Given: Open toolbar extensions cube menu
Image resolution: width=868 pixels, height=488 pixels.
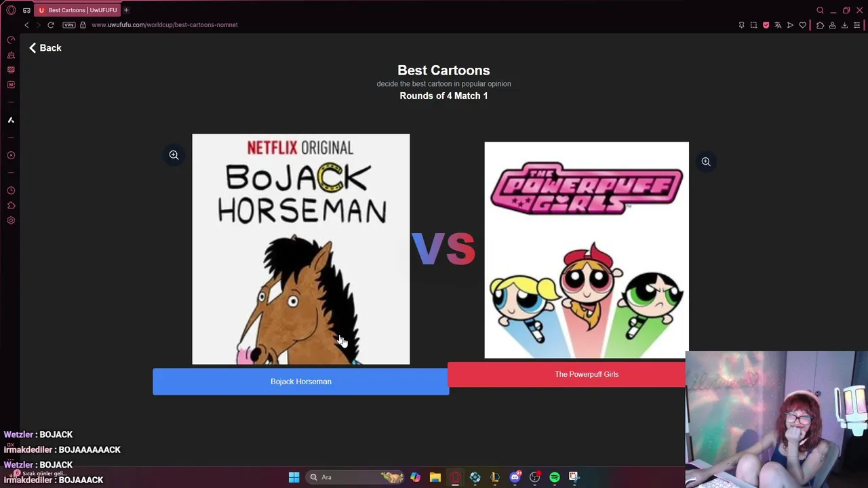Looking at the screenshot, I should [820, 25].
